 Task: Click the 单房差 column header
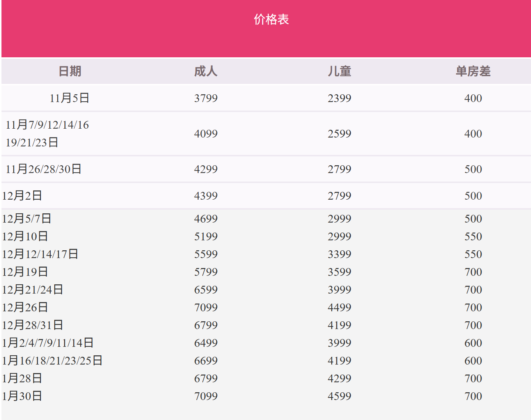[473, 71]
